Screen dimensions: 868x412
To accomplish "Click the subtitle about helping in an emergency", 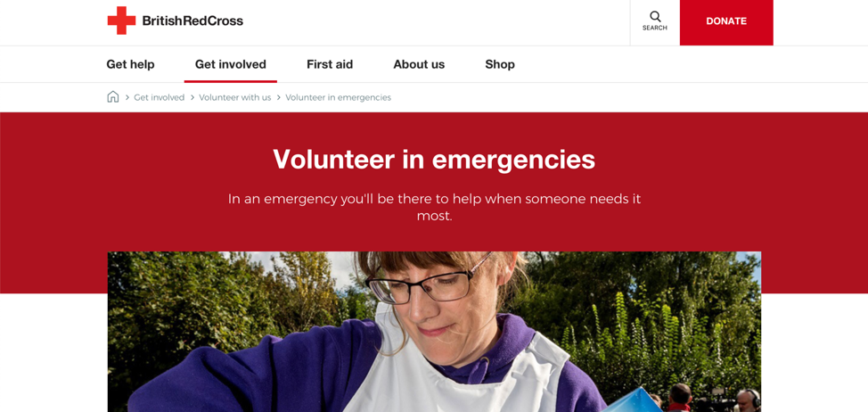I will point(435,207).
